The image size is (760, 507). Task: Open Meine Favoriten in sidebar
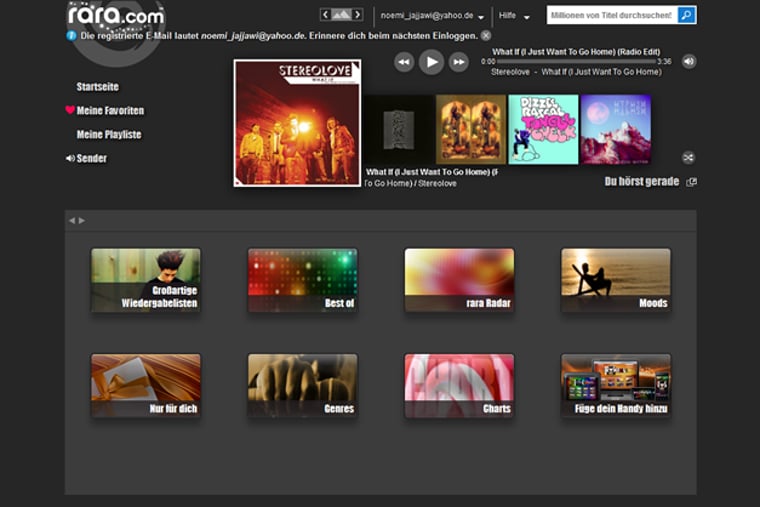click(x=109, y=111)
